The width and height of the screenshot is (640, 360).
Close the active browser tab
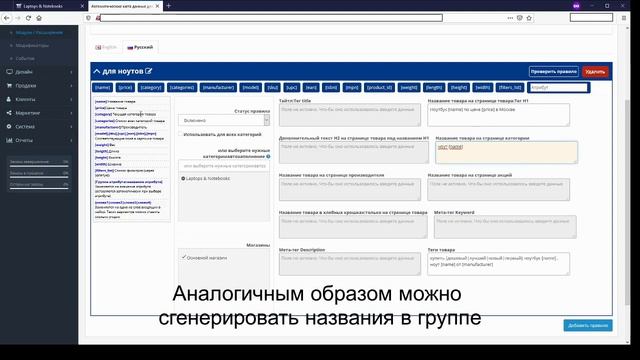157,6
